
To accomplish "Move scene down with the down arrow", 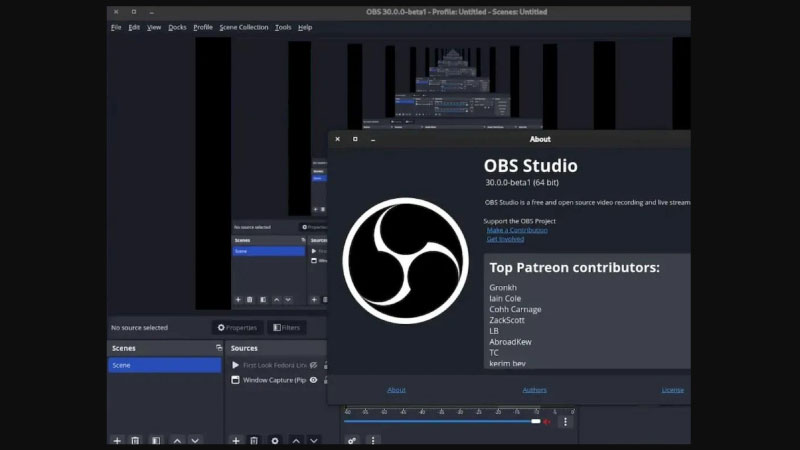I will pos(195,440).
